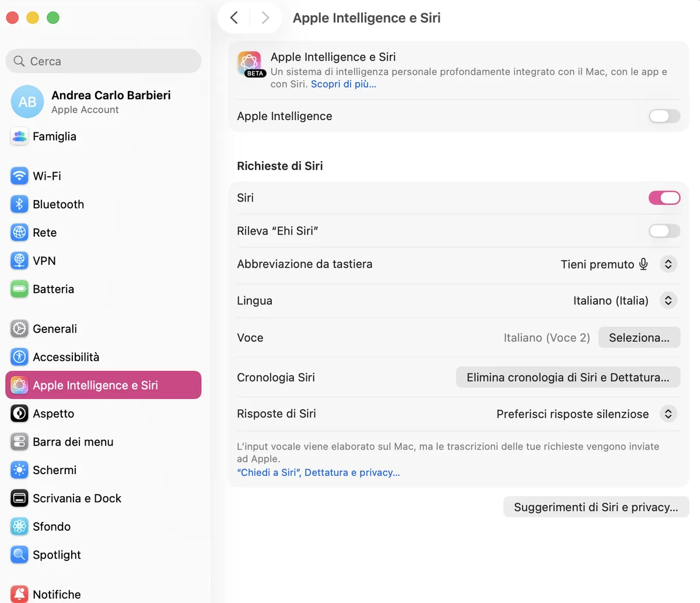Open Risposte di Siri popup menu

(x=668, y=413)
